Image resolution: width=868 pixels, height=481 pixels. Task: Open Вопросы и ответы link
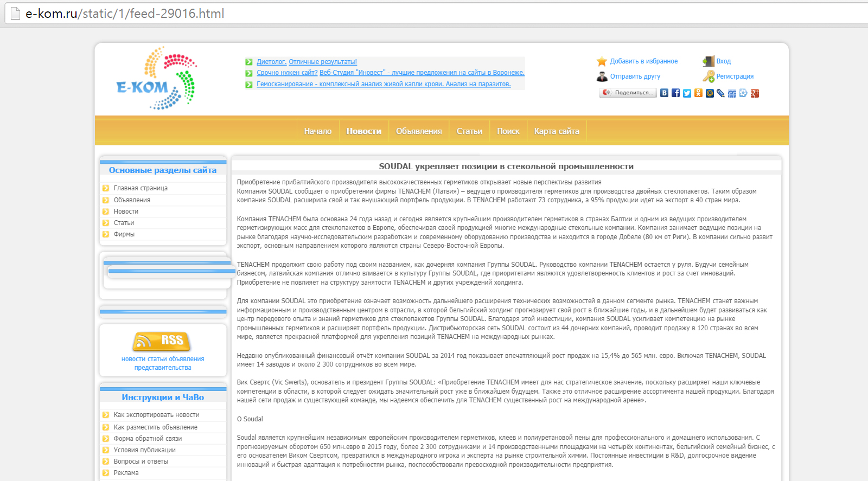pyautogui.click(x=141, y=461)
